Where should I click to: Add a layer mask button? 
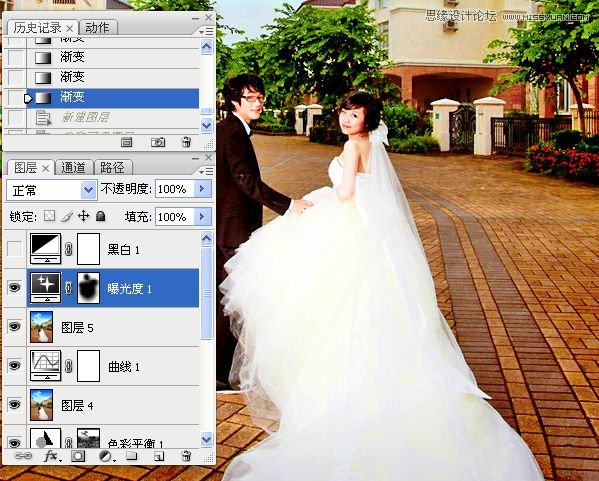click(78, 456)
